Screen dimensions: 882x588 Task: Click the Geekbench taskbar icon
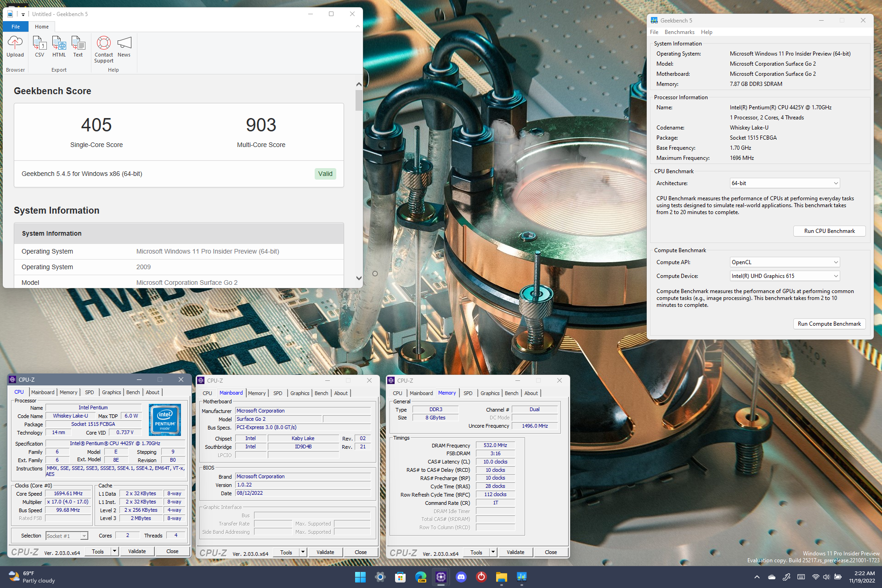click(x=522, y=577)
